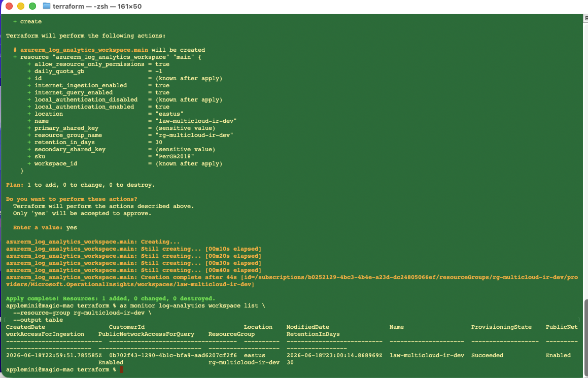Click the CustomerId value 0b702f43-1290-4b1c-bfa9-aad6207cf2f6
This screenshot has height=378, width=588.
coord(173,356)
